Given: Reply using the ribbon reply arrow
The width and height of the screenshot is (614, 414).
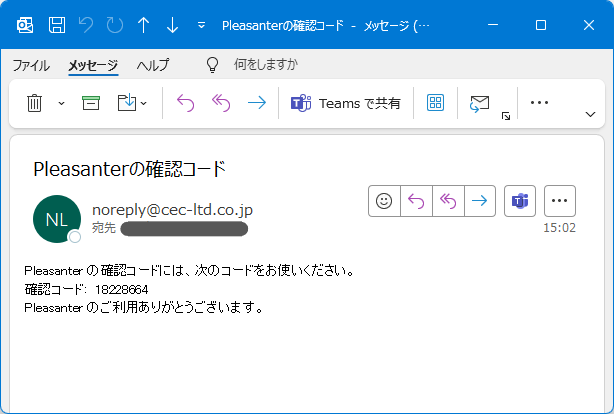Looking at the screenshot, I should 185,103.
